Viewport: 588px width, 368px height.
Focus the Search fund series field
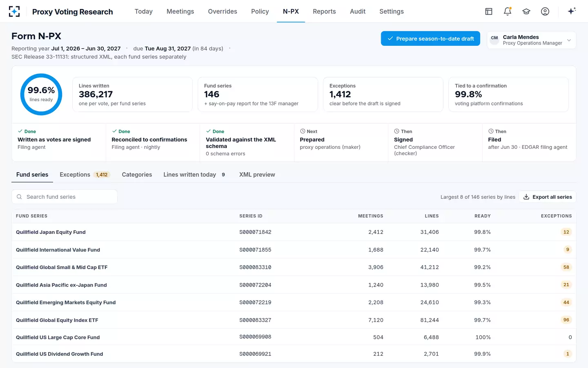click(65, 197)
